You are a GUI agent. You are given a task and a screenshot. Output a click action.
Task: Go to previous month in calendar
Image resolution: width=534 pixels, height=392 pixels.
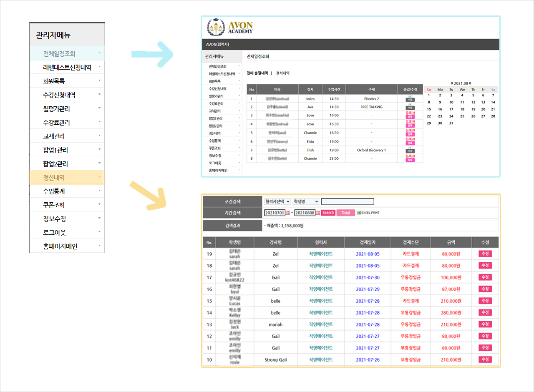[x=451, y=83]
